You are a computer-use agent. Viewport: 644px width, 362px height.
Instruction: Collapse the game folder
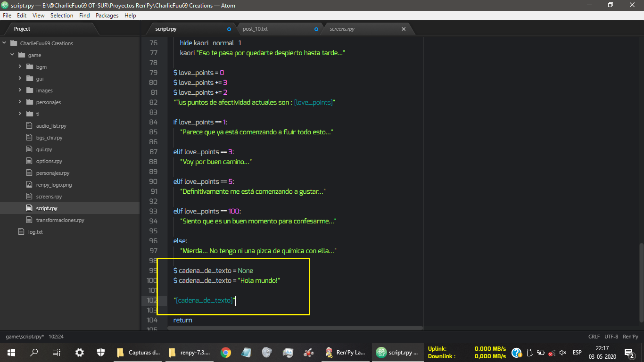(12, 55)
